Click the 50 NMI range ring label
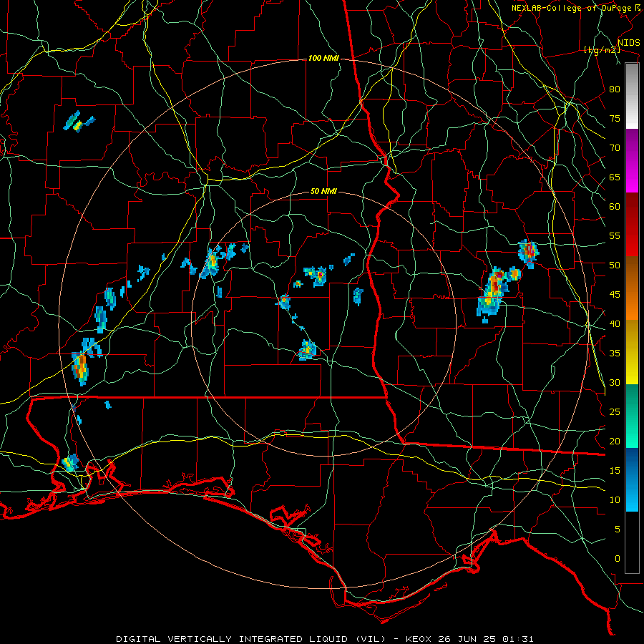The image size is (644, 644). pos(323,191)
